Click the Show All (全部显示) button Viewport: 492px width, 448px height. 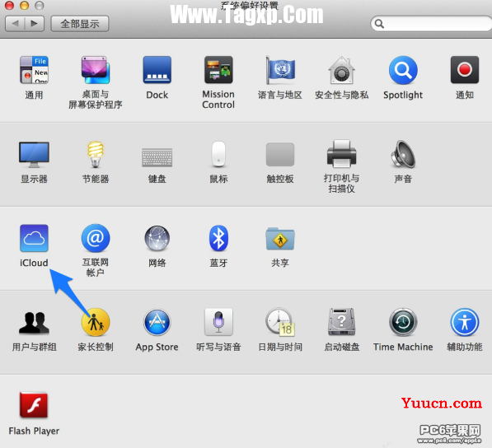(x=80, y=24)
